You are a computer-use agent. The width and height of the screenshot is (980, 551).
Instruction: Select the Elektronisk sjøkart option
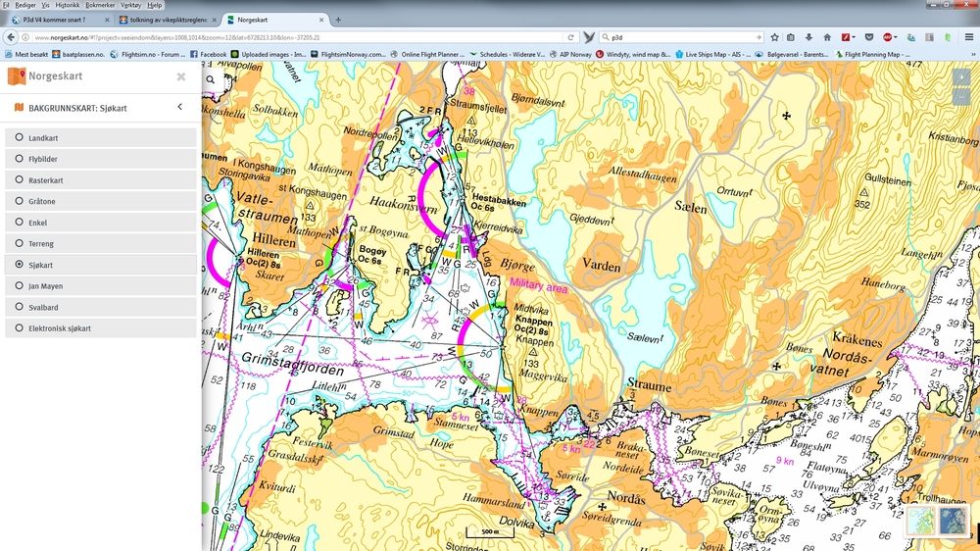[x=101, y=327]
